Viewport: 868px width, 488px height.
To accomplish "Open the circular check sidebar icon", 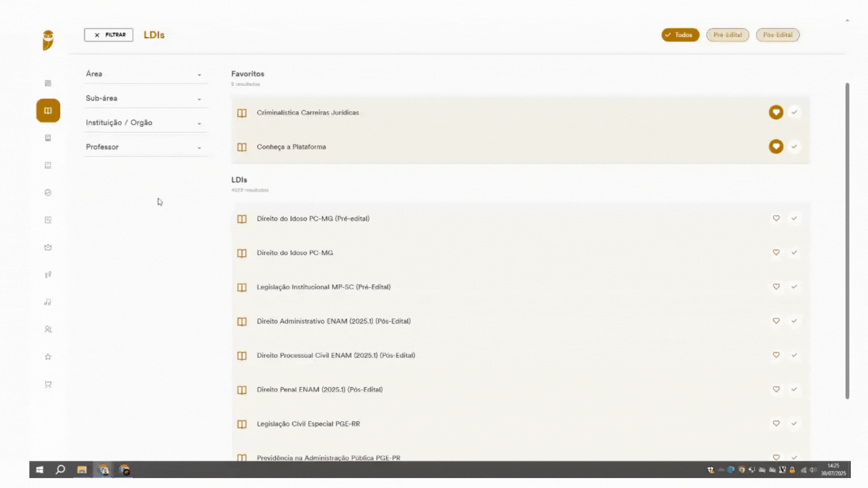I will tap(48, 192).
